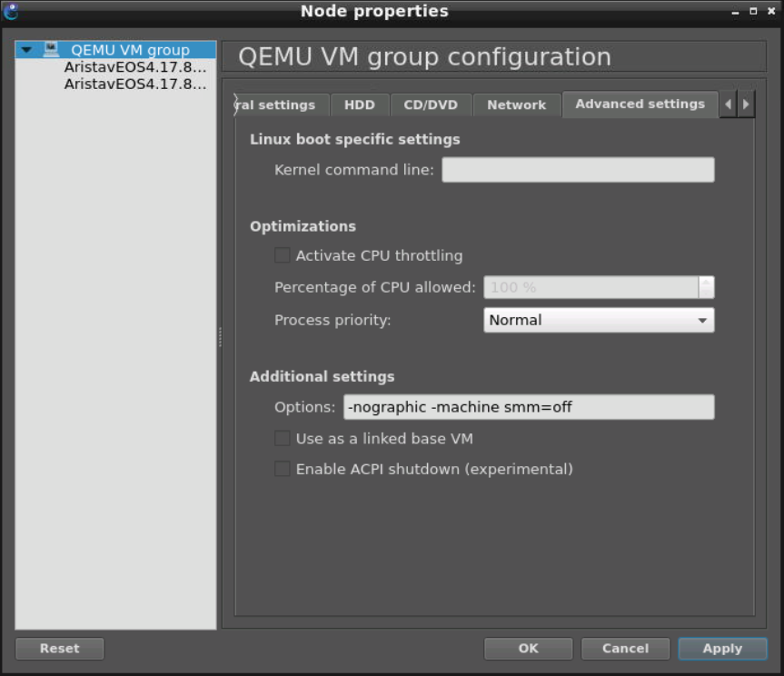Enable Activate CPU throttling checkbox
This screenshot has height=676, width=784.
(x=283, y=255)
